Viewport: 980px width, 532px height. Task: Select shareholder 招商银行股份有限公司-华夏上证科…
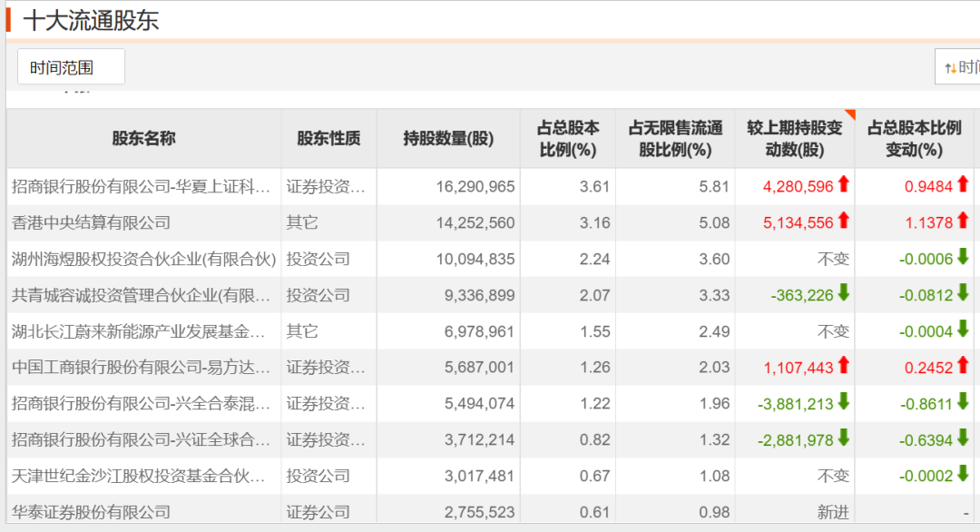141,186
